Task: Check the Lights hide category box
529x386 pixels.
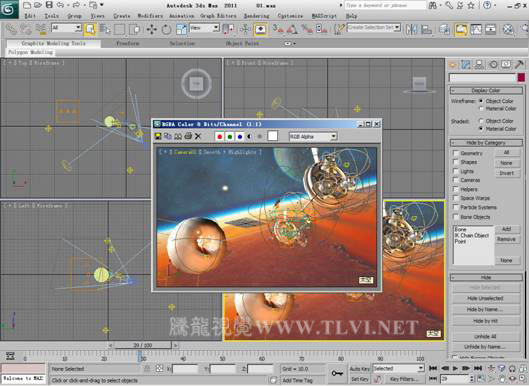Action: click(x=455, y=171)
